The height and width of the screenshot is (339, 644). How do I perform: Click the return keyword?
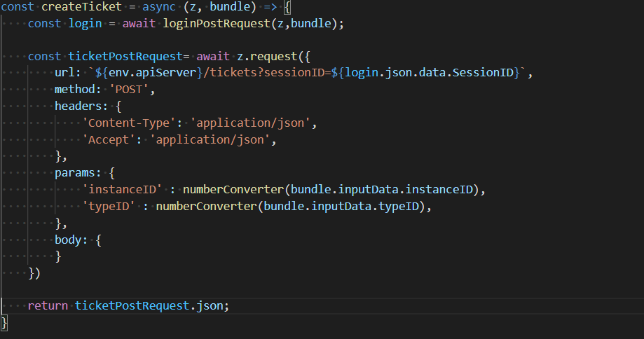coord(48,306)
